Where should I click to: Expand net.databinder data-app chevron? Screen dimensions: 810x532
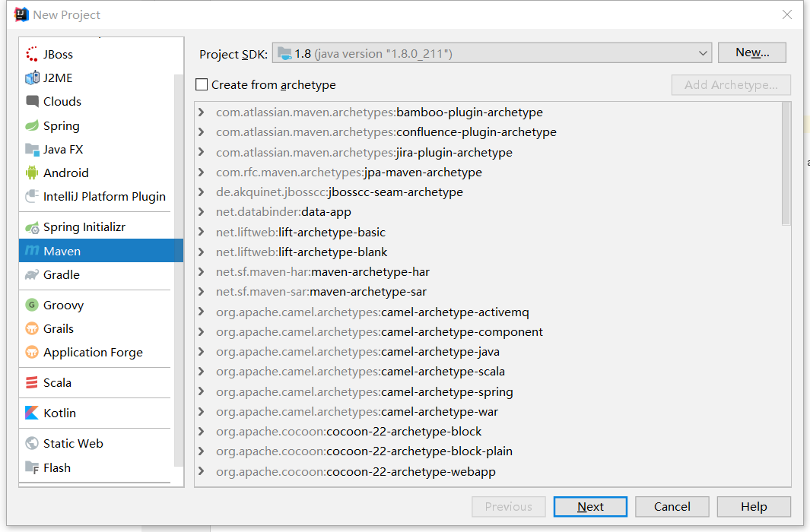(202, 211)
